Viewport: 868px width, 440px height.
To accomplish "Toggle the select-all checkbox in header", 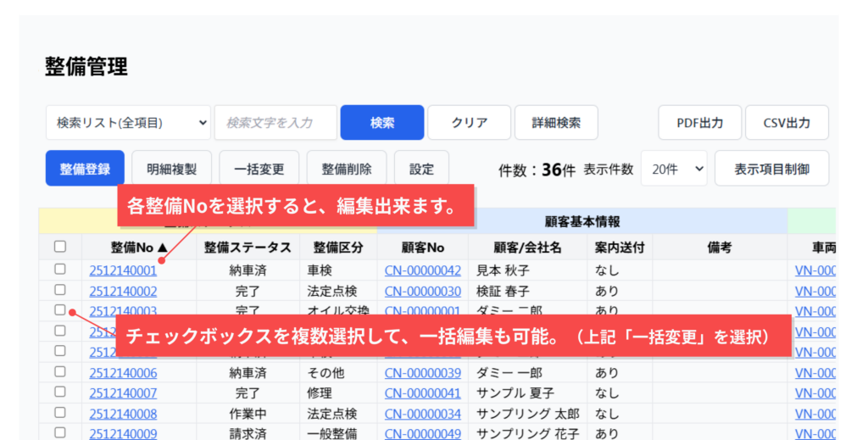I will (60, 248).
